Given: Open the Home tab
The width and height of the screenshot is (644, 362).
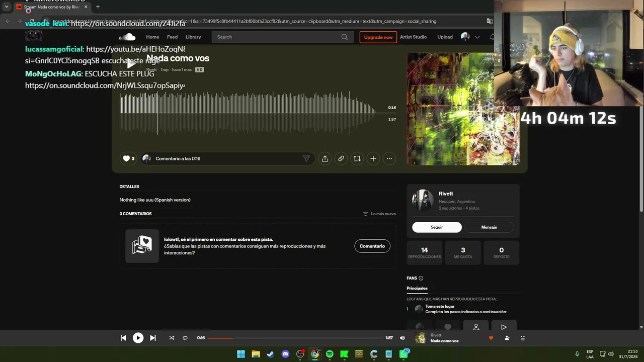Looking at the screenshot, I should (x=152, y=37).
